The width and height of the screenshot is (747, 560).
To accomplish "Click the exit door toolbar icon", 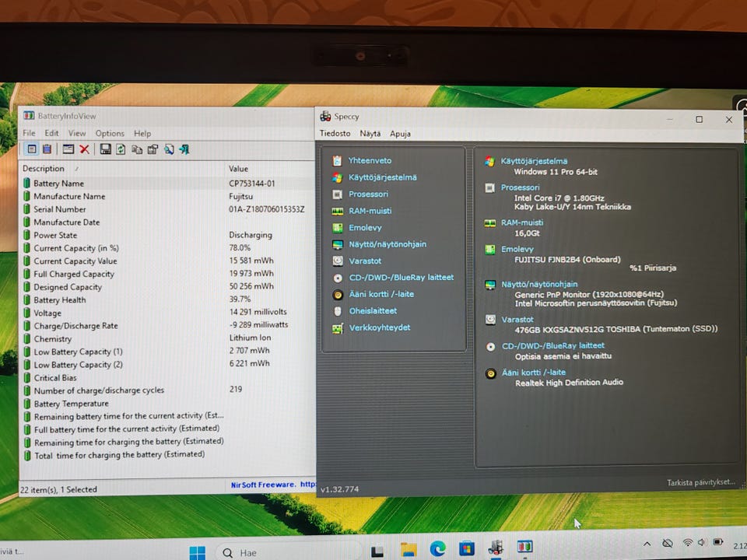I will coord(184,149).
